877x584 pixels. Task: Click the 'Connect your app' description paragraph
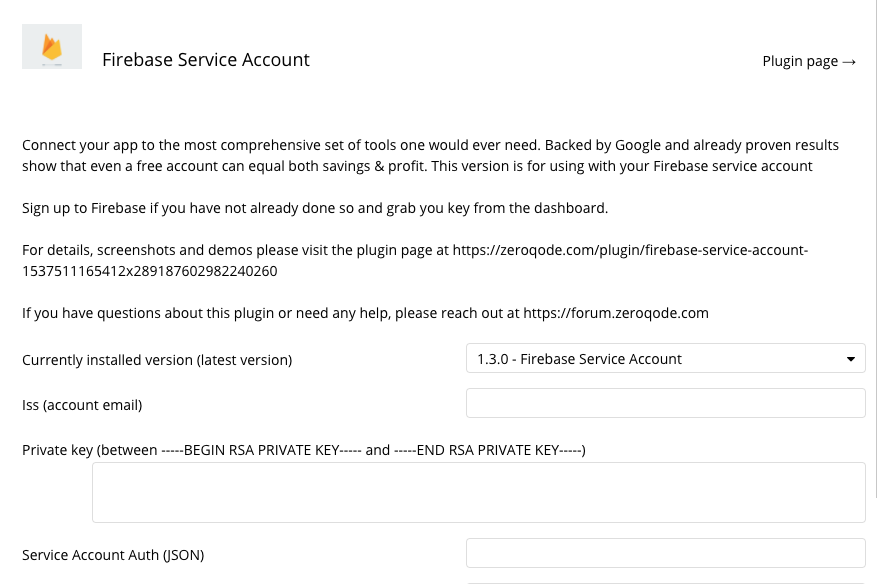430,156
